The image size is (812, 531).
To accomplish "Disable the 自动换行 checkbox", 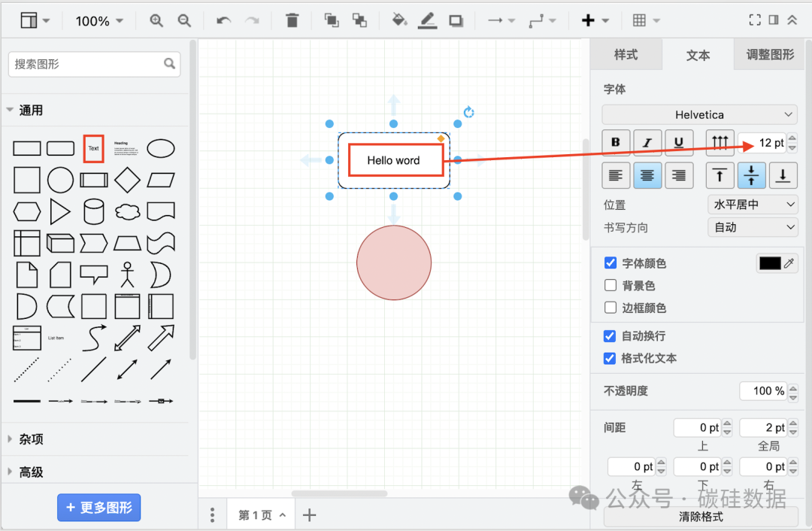I will [x=611, y=336].
